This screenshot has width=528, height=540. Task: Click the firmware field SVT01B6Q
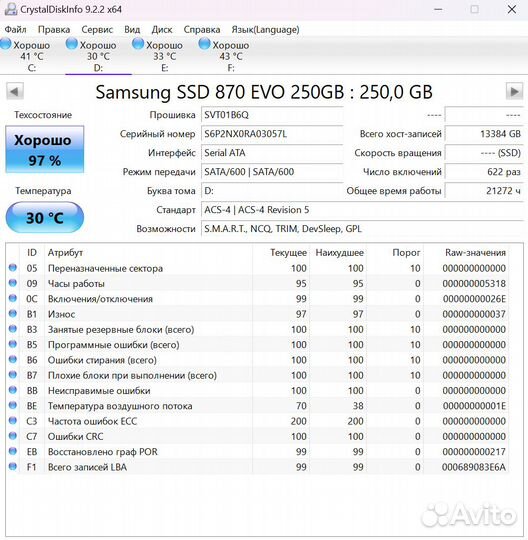point(272,115)
